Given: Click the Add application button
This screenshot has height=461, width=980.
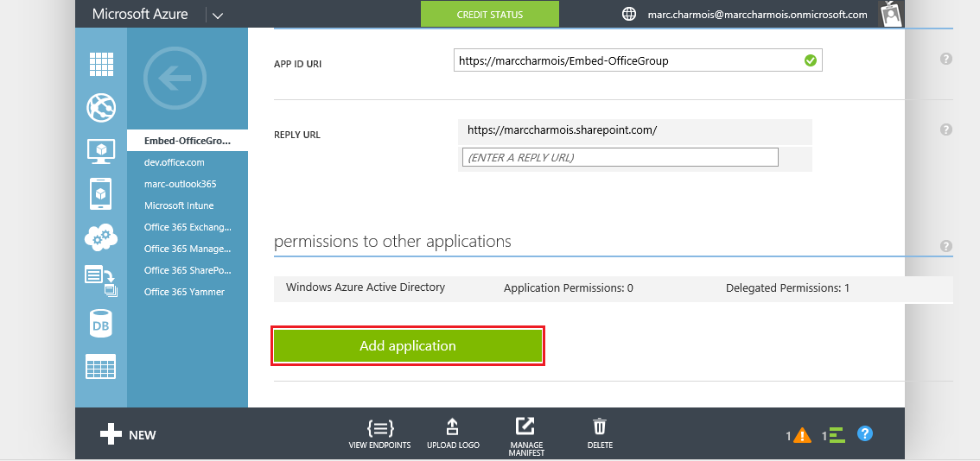Looking at the screenshot, I should tap(408, 345).
